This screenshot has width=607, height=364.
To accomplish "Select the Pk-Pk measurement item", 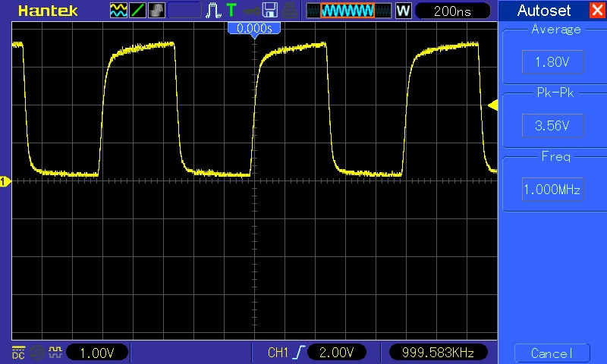I will coord(552,126).
